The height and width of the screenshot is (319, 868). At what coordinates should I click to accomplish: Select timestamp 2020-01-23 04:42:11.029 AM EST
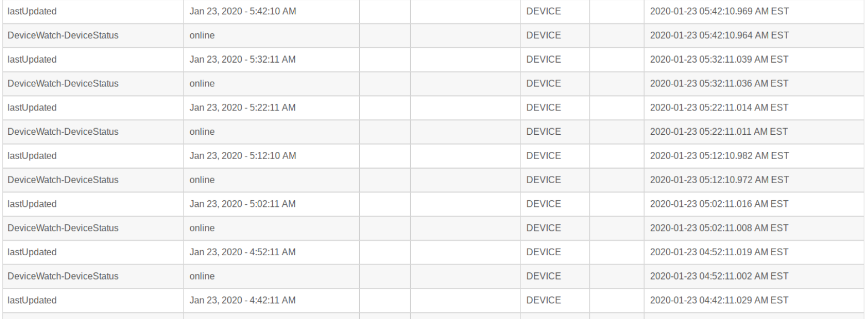coord(719,301)
